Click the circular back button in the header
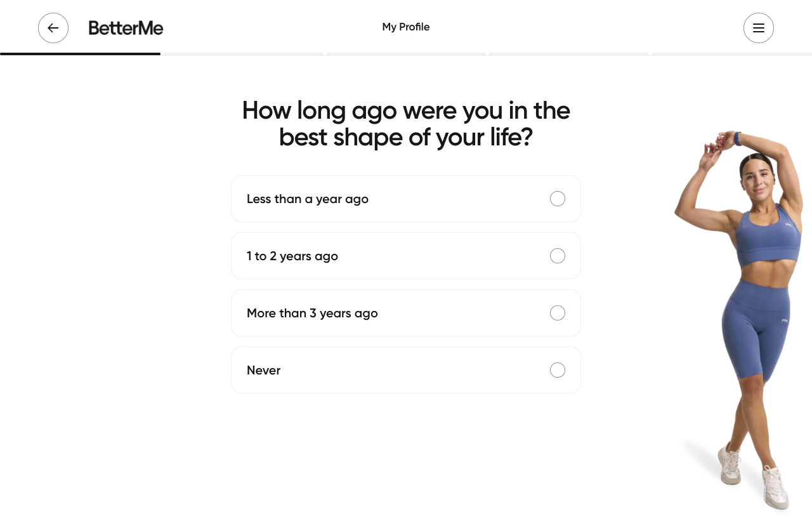 click(53, 28)
